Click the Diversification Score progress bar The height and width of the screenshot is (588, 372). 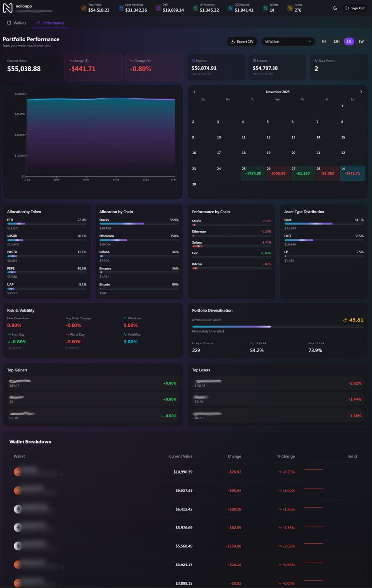[x=277, y=326]
